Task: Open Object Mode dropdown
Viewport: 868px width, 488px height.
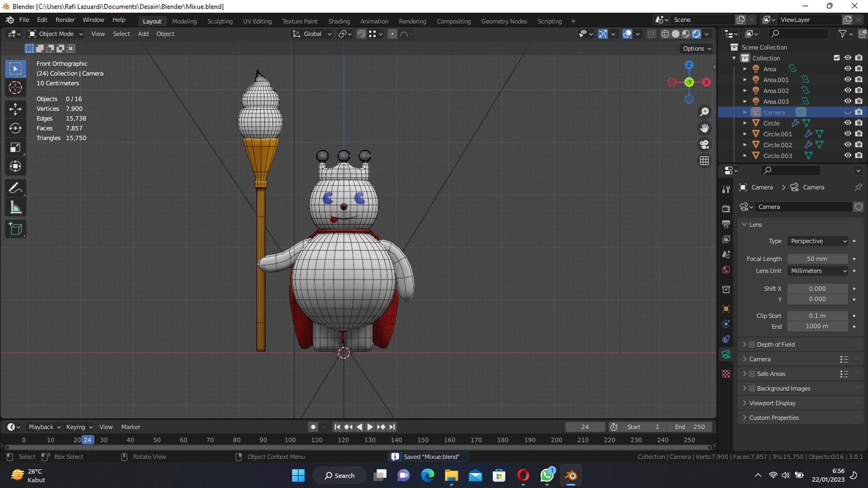Action: pyautogui.click(x=56, y=34)
